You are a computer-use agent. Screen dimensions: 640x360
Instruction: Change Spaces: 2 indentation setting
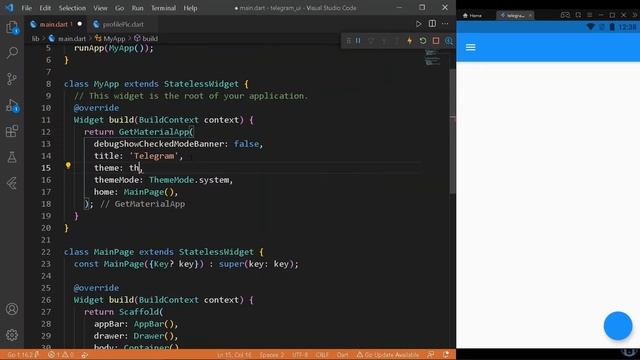coord(271,355)
